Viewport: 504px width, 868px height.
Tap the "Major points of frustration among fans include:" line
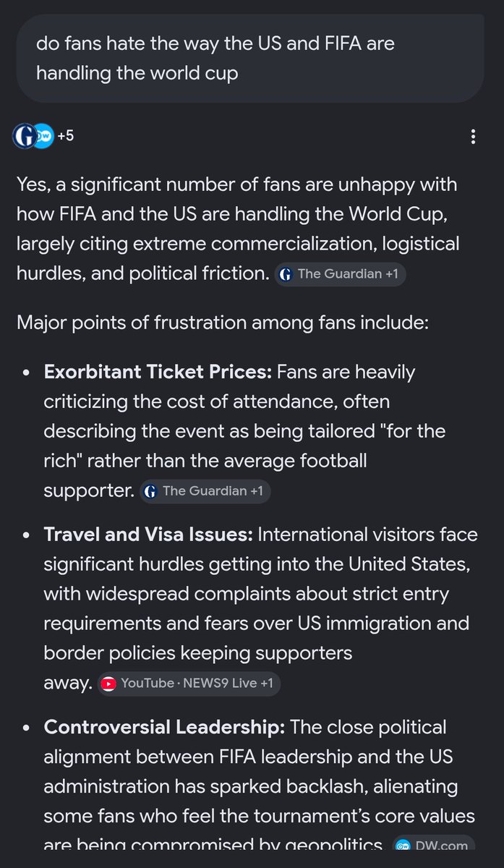click(223, 321)
